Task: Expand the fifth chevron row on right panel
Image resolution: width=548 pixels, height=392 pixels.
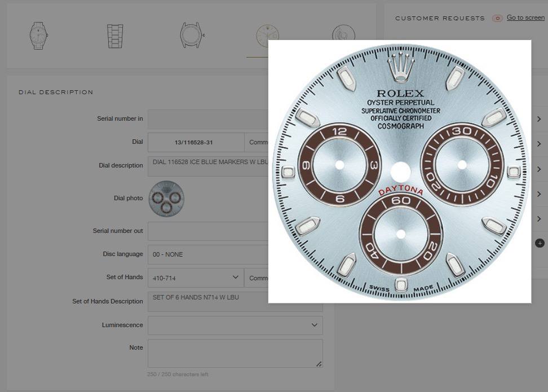Action: click(539, 219)
